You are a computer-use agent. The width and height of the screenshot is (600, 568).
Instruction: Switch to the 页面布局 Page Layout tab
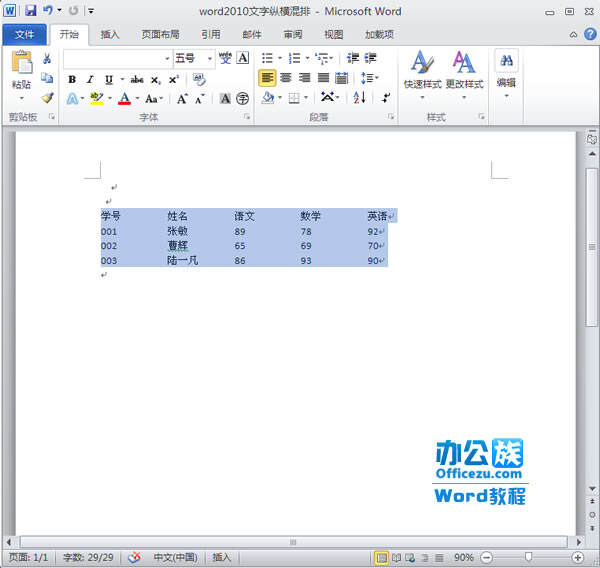160,34
